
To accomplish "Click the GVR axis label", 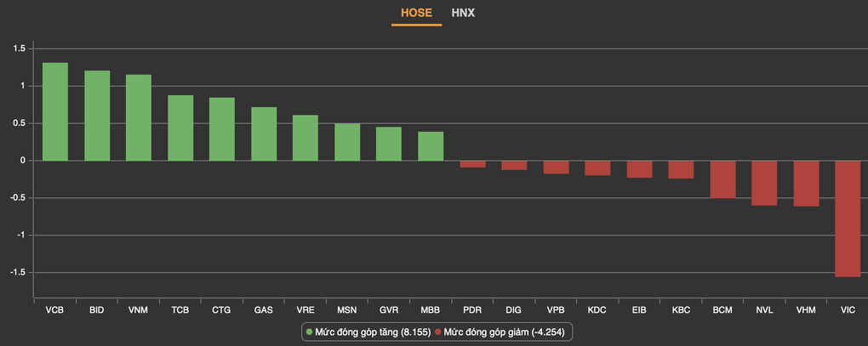I will (389, 310).
